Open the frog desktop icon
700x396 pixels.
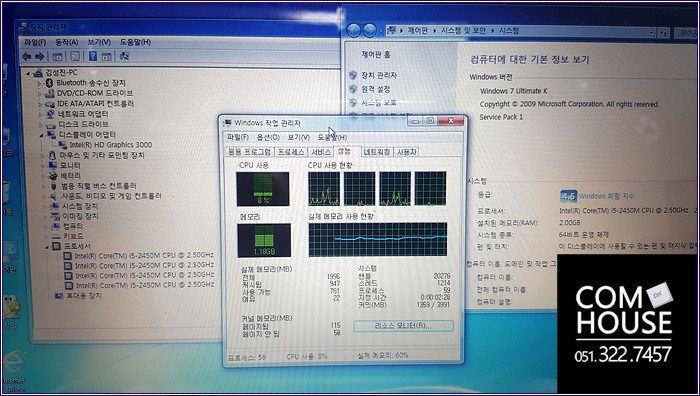[11, 307]
